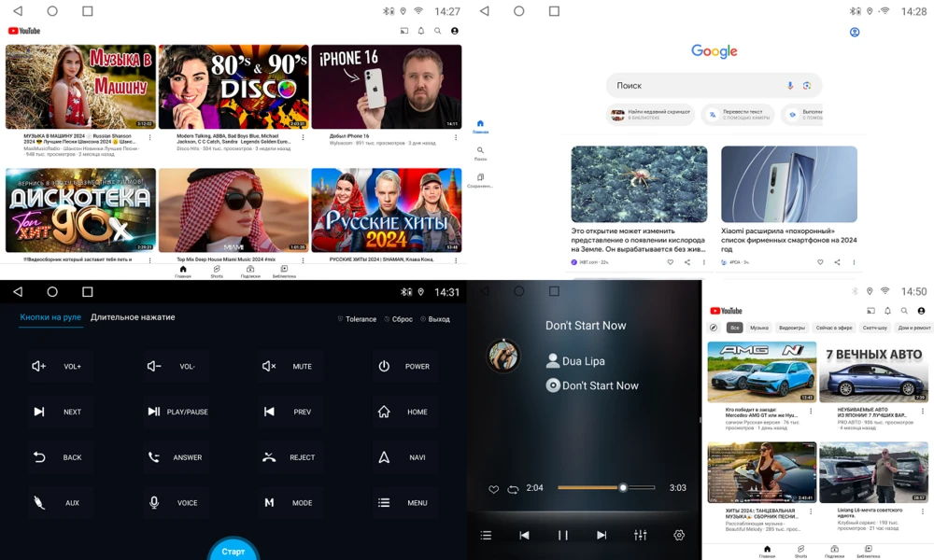Screen dimensions: 934x560
Task: Open the YouTube explore compass chip
Action: (714, 328)
